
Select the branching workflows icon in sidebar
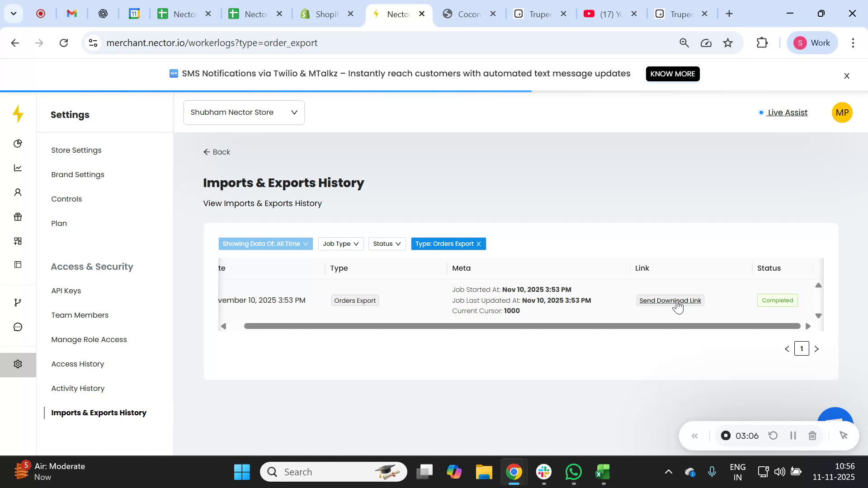coord(18,302)
